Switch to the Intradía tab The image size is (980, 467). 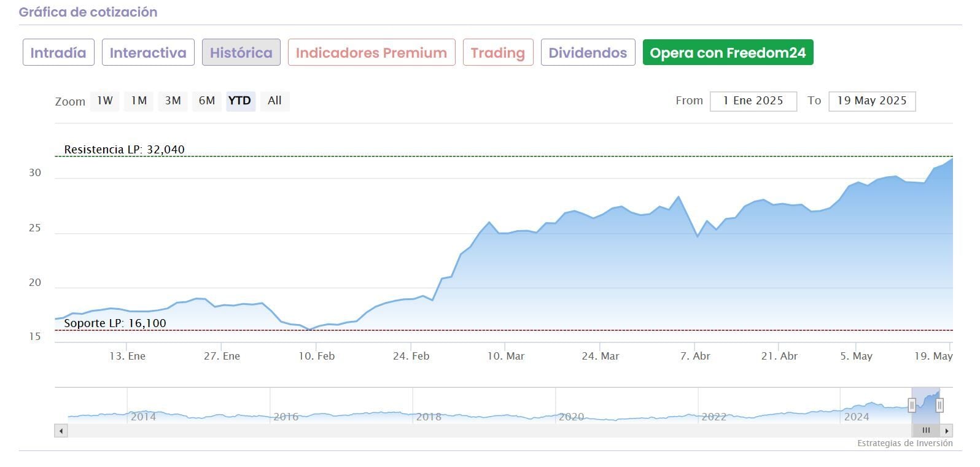click(x=58, y=53)
